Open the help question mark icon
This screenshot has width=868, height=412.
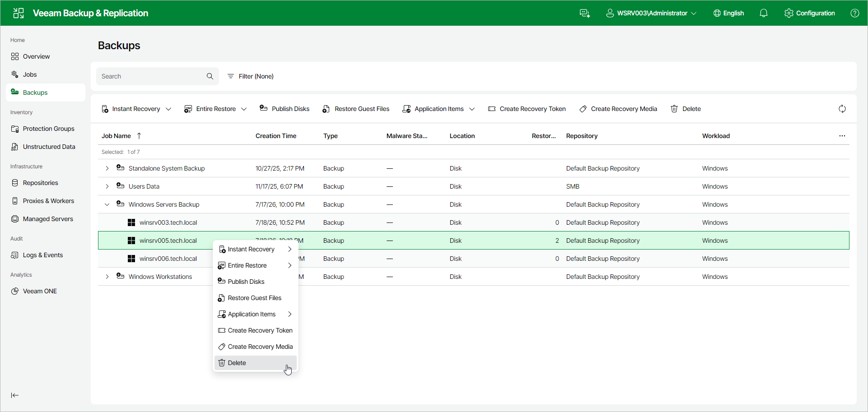855,13
